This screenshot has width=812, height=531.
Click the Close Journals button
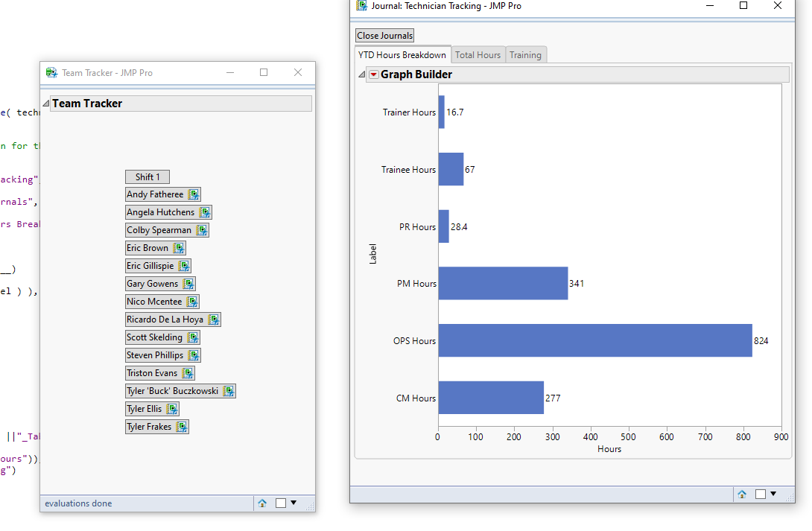coord(384,36)
